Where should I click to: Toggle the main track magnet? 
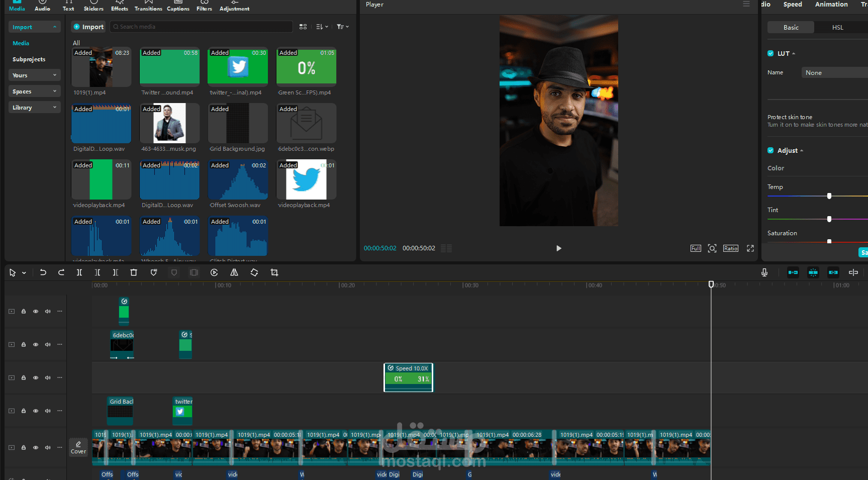click(793, 272)
